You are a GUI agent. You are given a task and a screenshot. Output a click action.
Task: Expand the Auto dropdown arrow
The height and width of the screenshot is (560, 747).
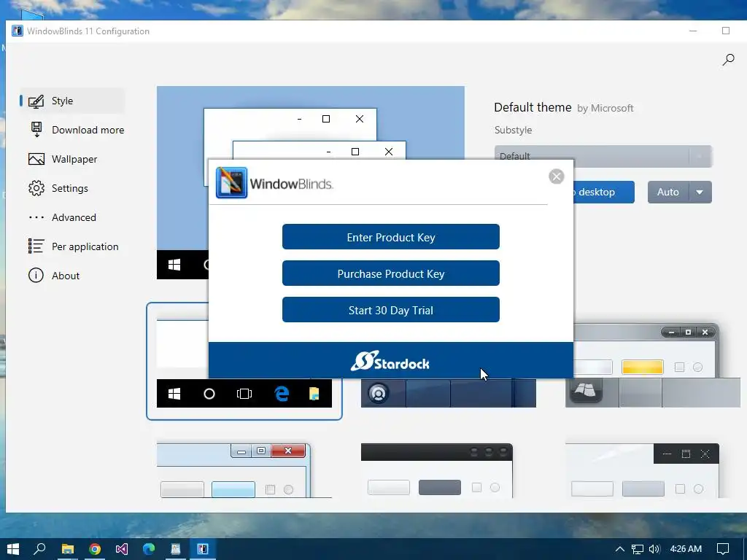click(x=700, y=192)
